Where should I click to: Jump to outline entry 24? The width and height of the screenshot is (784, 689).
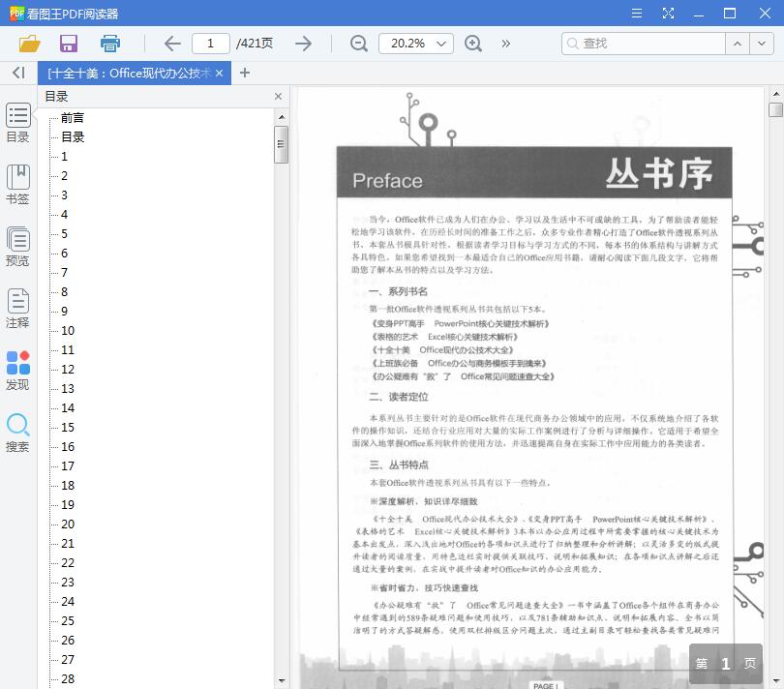click(x=68, y=602)
